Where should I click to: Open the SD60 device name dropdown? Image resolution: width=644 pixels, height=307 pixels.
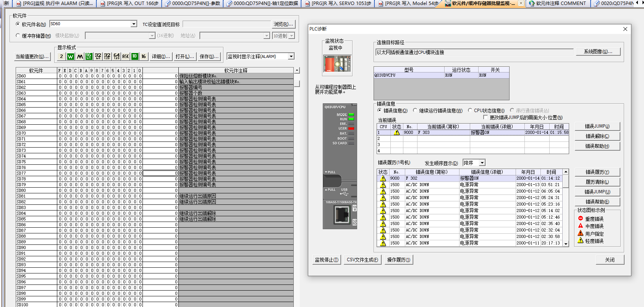tap(134, 24)
